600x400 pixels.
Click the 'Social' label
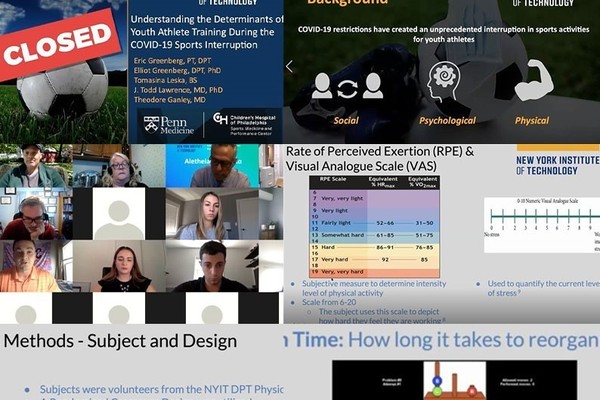[x=346, y=121]
